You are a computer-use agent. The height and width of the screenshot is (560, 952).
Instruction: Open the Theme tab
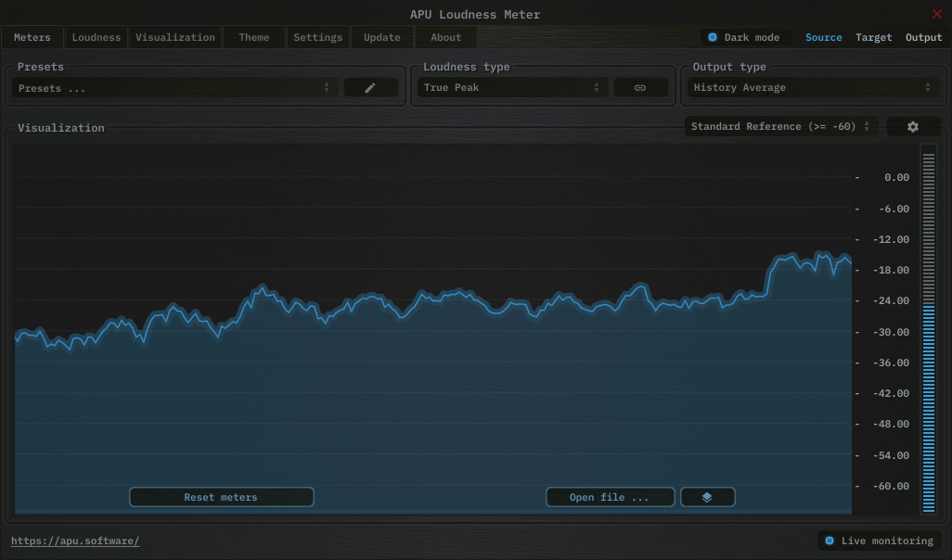point(253,38)
